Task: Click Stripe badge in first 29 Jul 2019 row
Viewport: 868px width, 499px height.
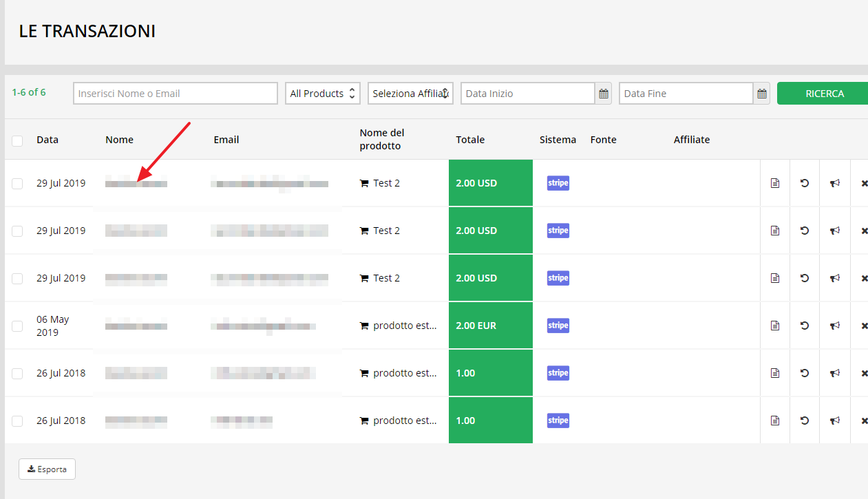Action: (x=558, y=182)
